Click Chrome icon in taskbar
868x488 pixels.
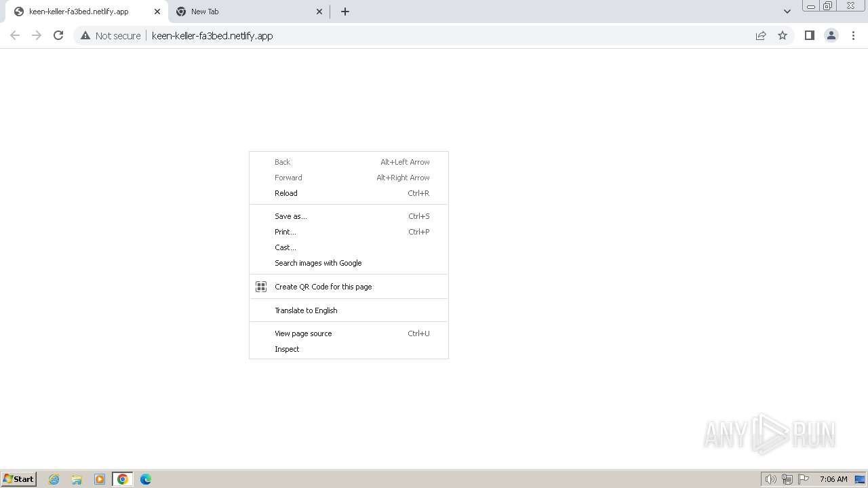click(123, 479)
